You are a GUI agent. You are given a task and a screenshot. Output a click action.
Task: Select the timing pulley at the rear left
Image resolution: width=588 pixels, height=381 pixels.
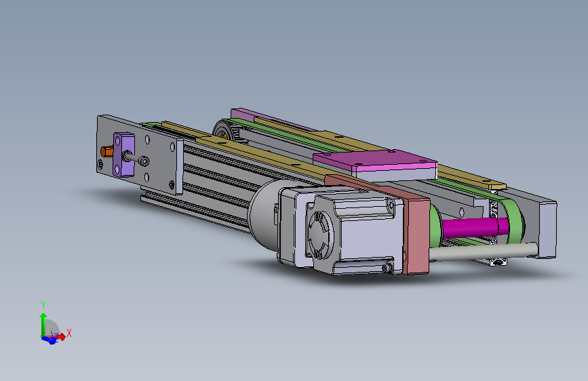[224, 130]
